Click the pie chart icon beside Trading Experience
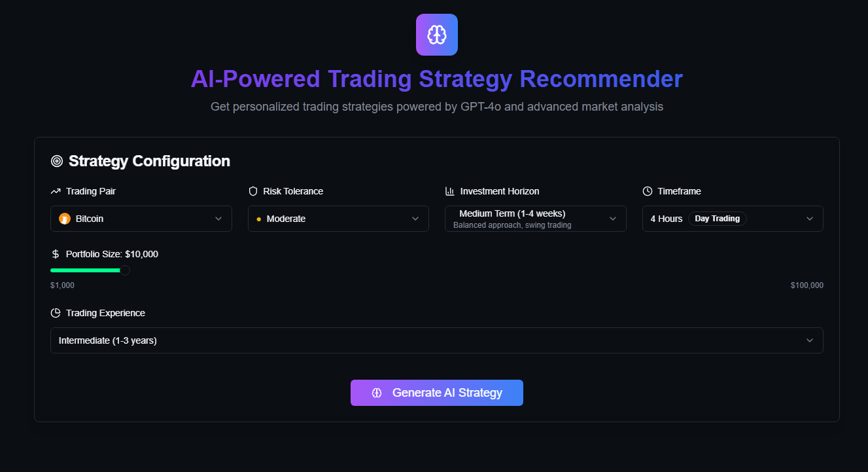The height and width of the screenshot is (472, 868). (x=56, y=313)
